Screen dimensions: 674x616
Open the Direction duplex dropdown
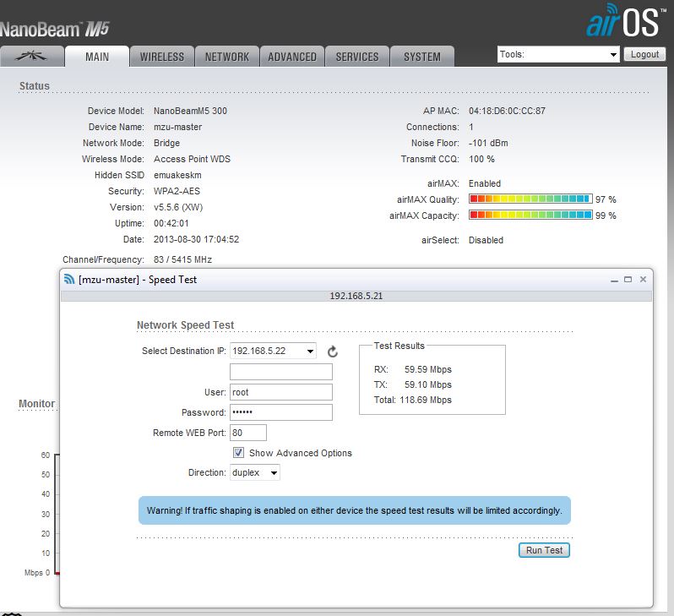(254, 473)
